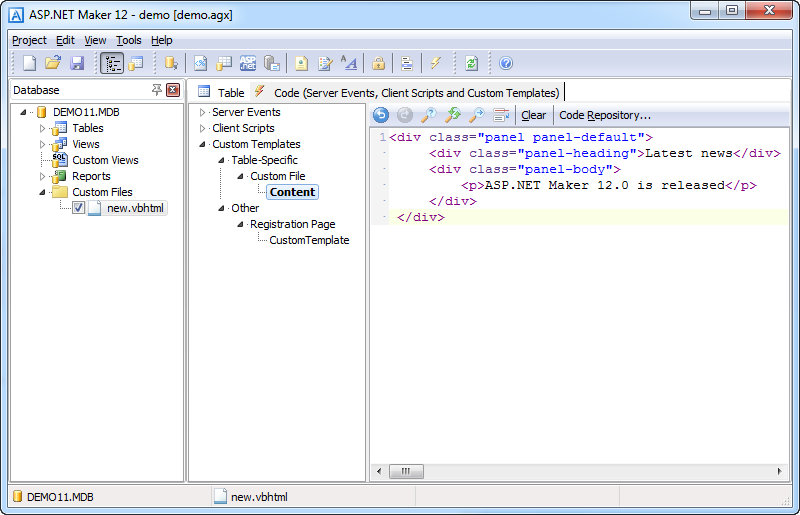Collapse the Custom Files folder
The height and width of the screenshot is (515, 800).
(42, 192)
